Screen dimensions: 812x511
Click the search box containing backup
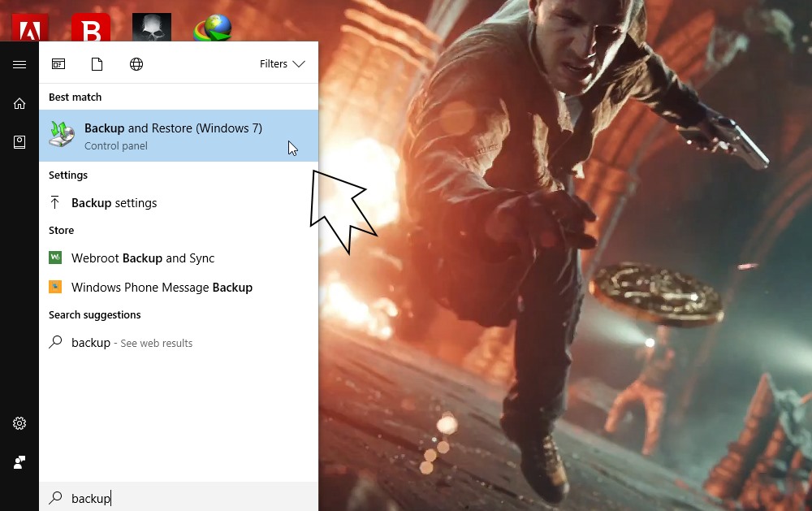(x=179, y=498)
